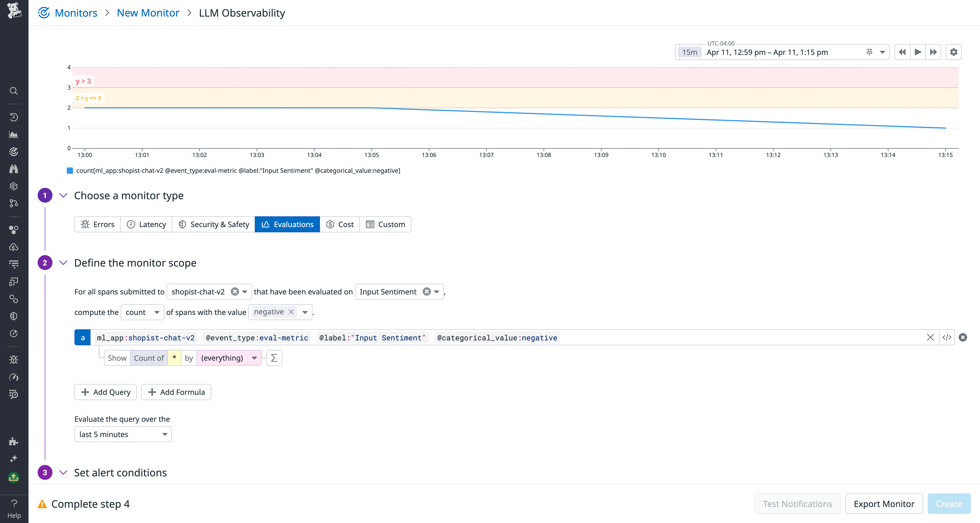Viewport: 980px width, 523px height.
Task: Toggle the pin icon on the timeframe selector
Action: (x=870, y=52)
